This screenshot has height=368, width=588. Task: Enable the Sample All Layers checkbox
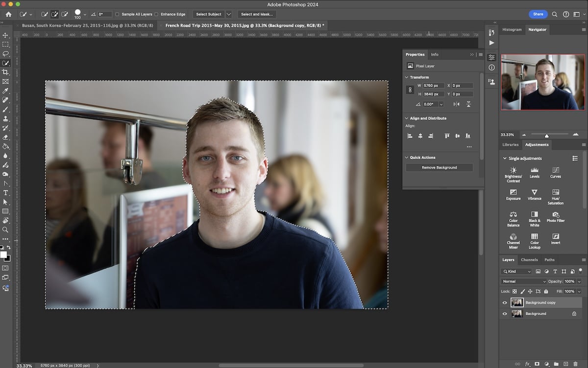[116, 14]
